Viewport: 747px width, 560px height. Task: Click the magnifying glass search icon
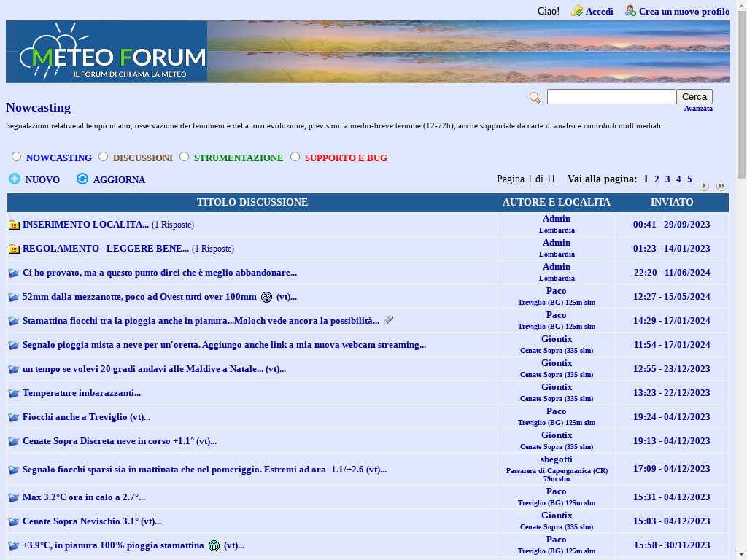pyautogui.click(x=535, y=98)
